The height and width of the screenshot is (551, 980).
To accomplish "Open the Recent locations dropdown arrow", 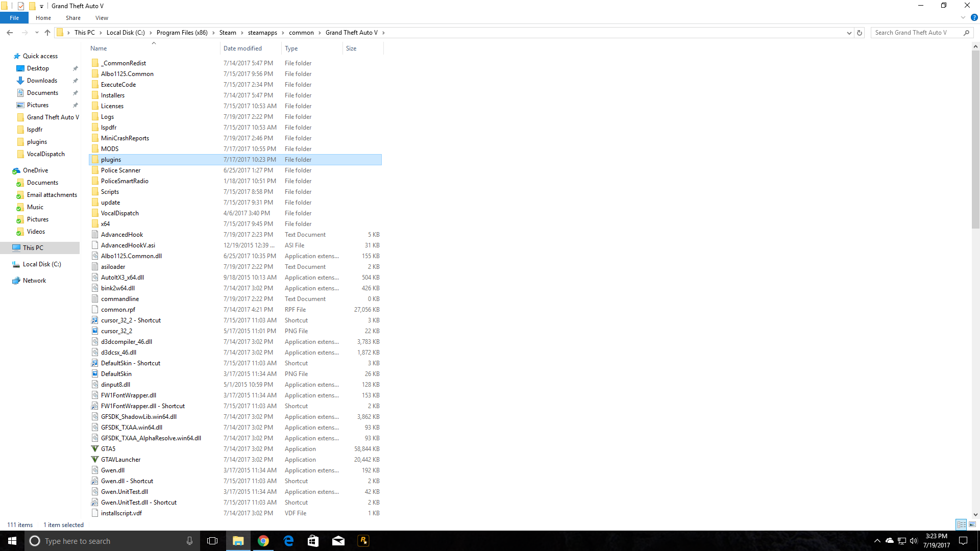I will pos(37,33).
